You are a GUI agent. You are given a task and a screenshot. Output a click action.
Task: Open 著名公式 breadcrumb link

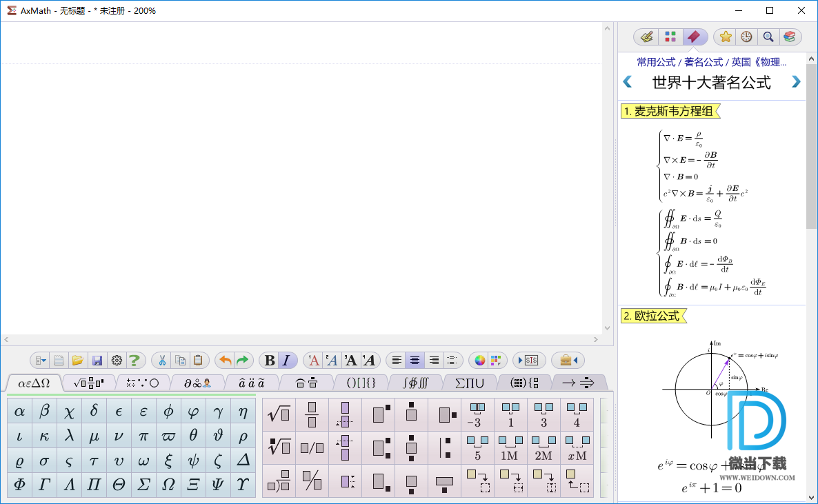704,62
